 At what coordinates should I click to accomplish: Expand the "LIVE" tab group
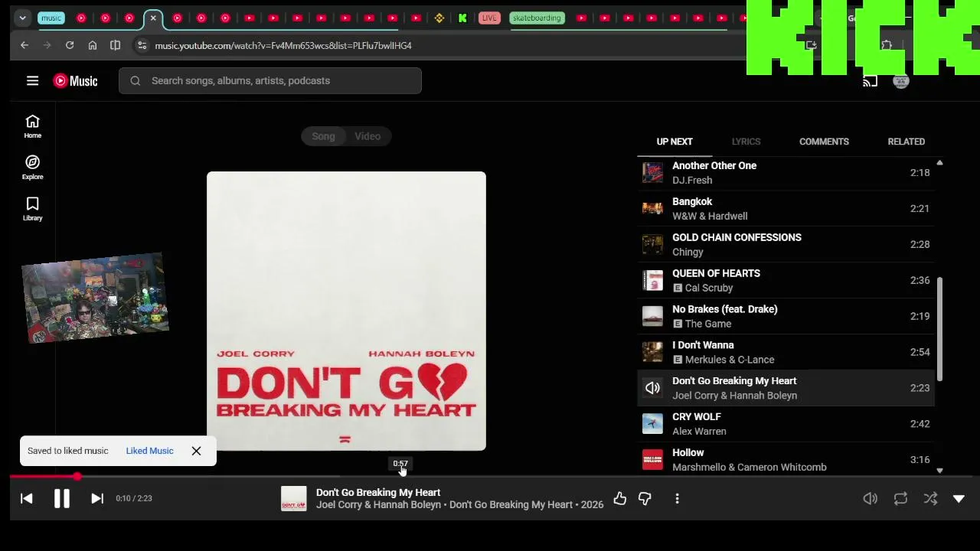pyautogui.click(x=489, y=18)
